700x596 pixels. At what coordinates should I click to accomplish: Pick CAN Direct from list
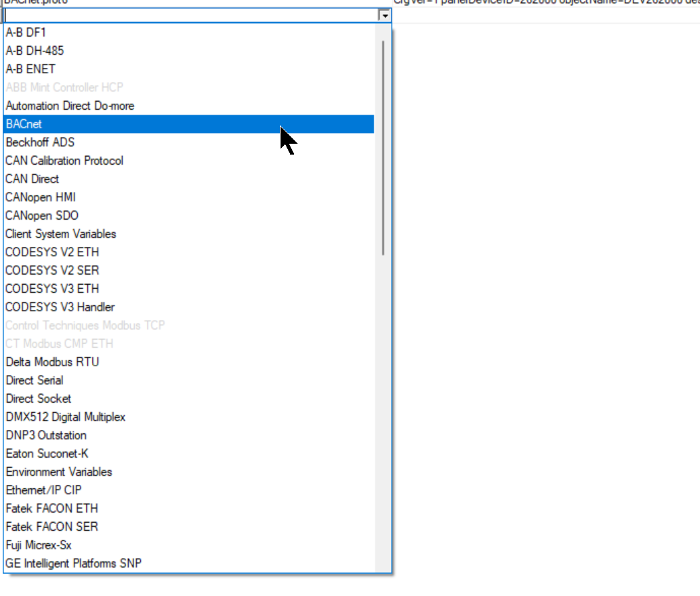coord(189,179)
